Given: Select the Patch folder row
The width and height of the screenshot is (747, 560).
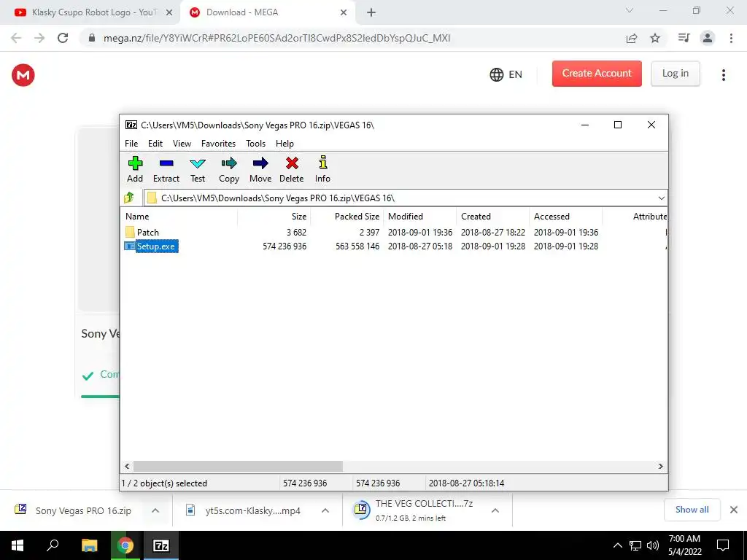Looking at the screenshot, I should 395,232.
